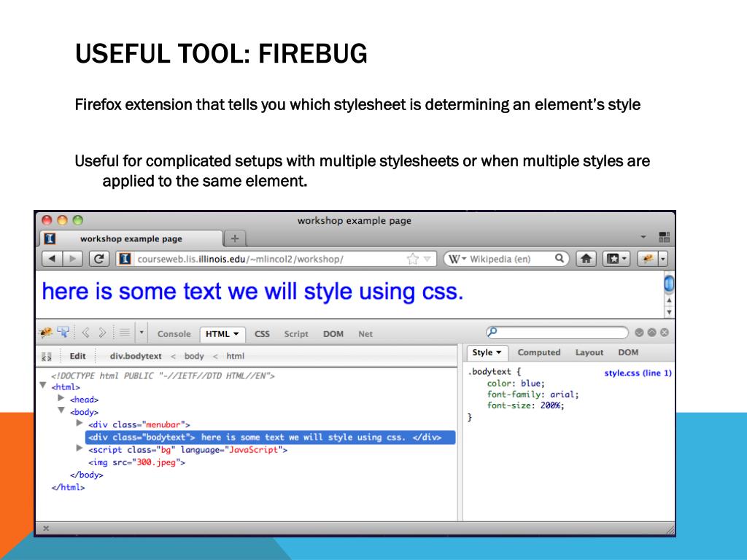This screenshot has width=747, height=560.
Task: Switch to Firebug CSS tab
Action: 262,334
